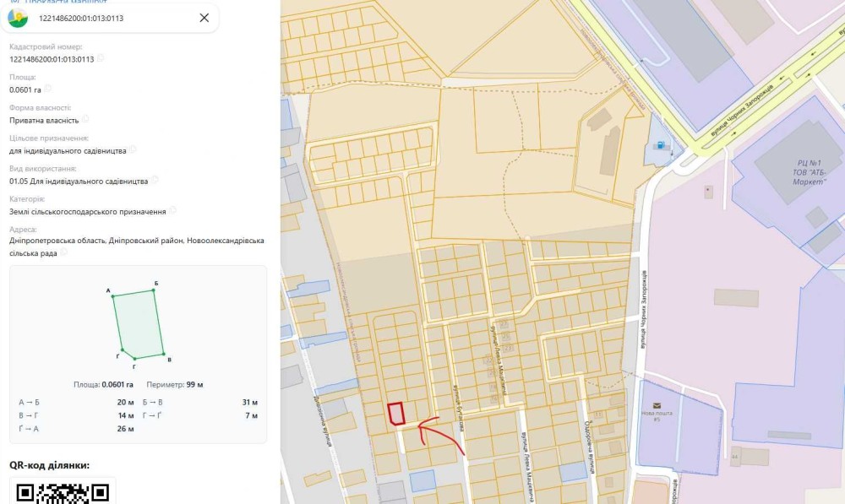Screen dimensions: 845x504
Task: Click vertex Б on the parcel diagram
Action: (x=154, y=290)
